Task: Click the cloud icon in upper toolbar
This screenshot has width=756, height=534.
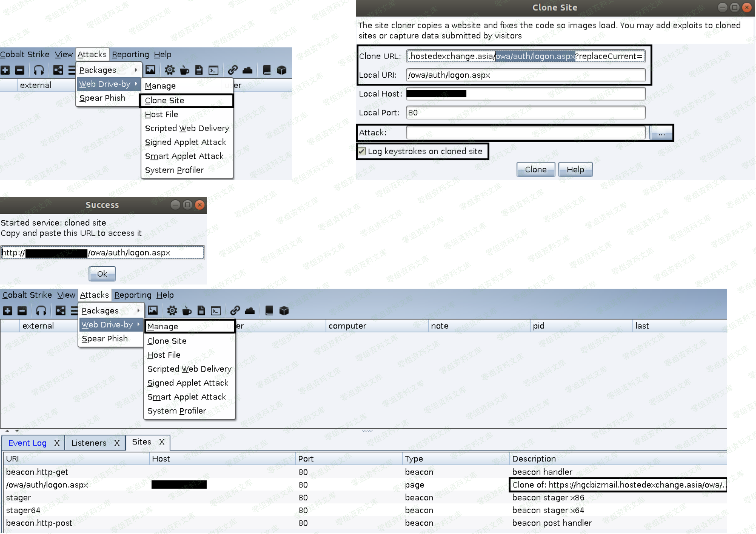Action: click(247, 70)
